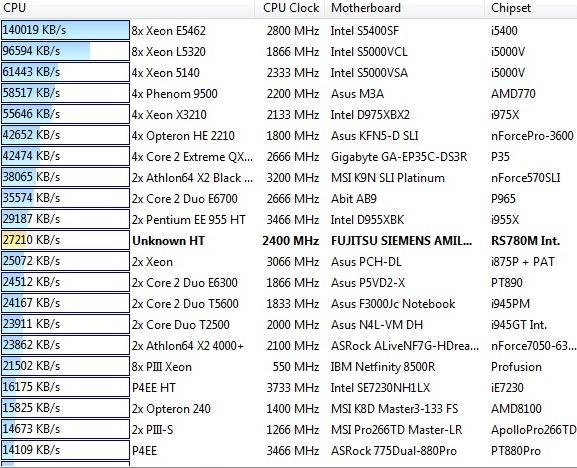Select the 4x Phenom 9500 entry
This screenshot has width=577, height=468.
click(x=174, y=93)
